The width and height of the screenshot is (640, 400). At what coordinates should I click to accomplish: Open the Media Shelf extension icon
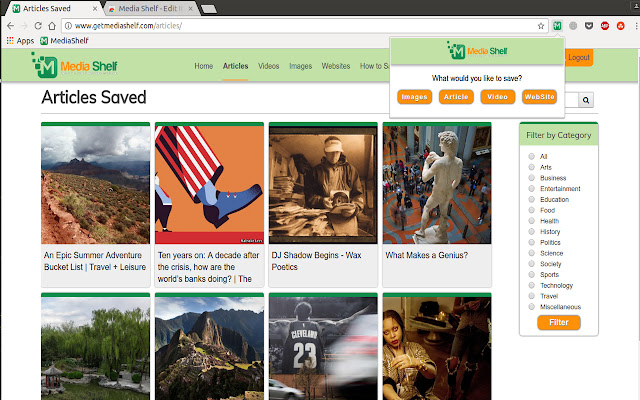tap(557, 26)
